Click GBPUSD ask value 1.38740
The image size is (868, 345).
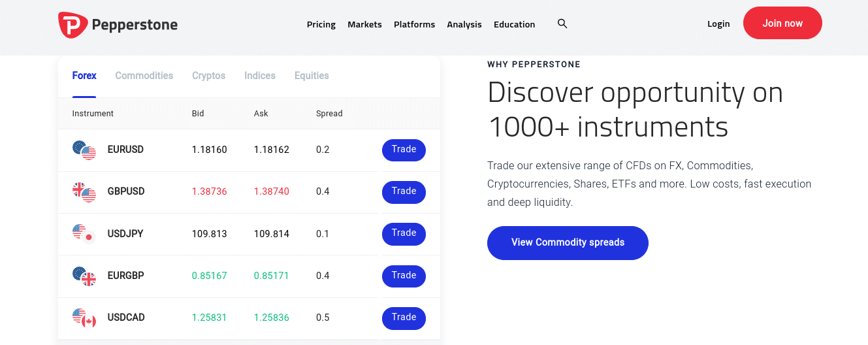(x=272, y=191)
